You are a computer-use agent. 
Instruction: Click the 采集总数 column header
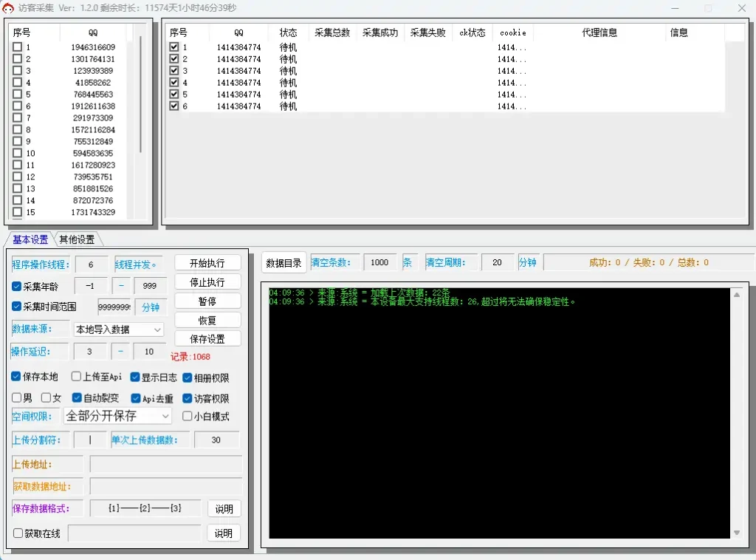(x=332, y=33)
